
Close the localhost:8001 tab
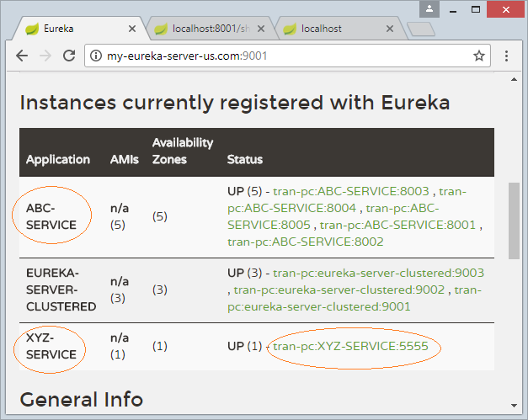pos(261,29)
